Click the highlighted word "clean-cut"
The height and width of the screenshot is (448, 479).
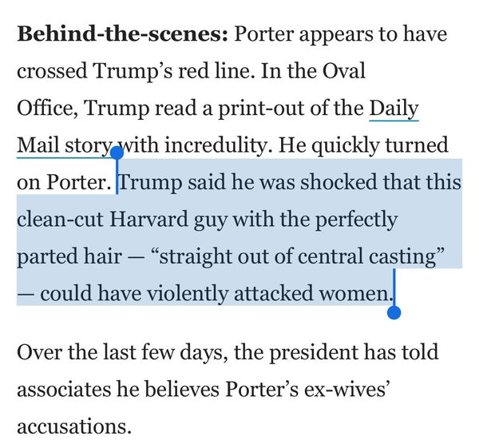[x=58, y=219]
